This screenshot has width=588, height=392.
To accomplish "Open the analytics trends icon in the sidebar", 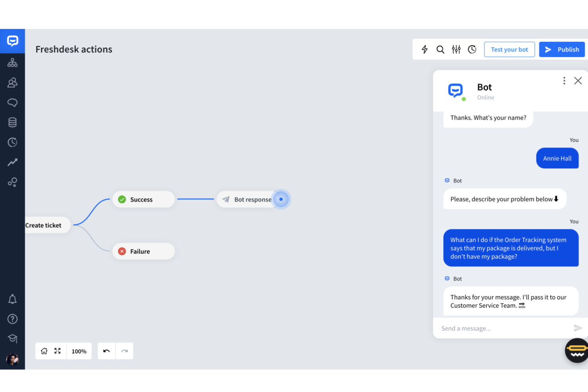I will pos(12,162).
